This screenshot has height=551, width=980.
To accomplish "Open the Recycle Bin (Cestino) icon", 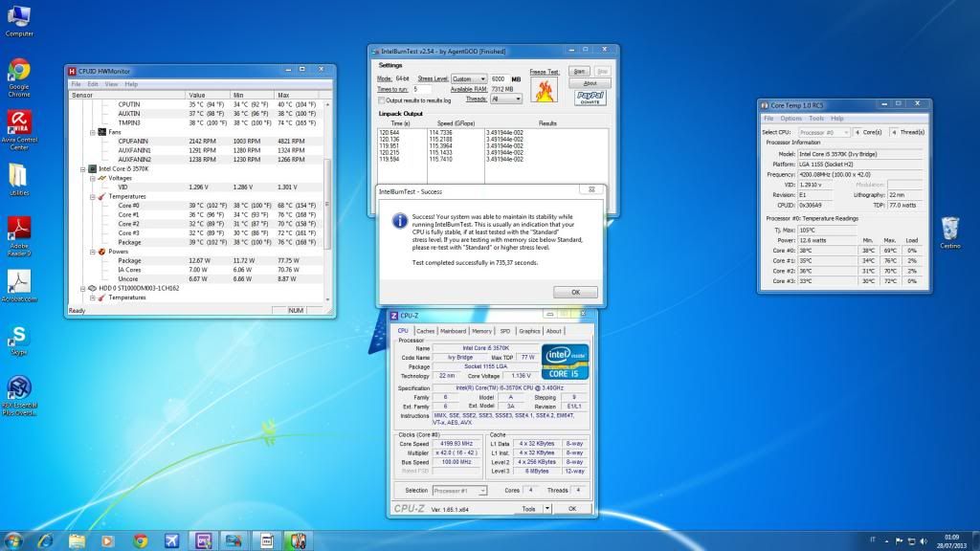I will click(x=949, y=228).
